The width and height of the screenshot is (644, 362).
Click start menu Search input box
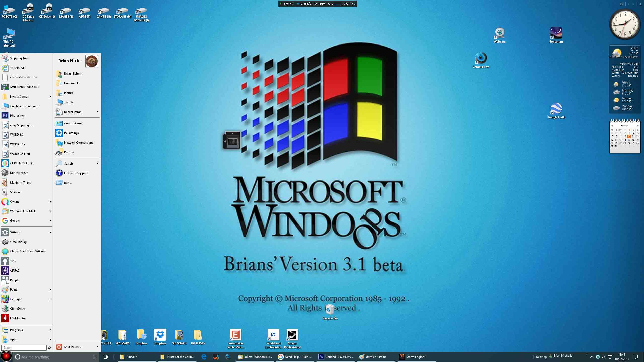tap(24, 348)
